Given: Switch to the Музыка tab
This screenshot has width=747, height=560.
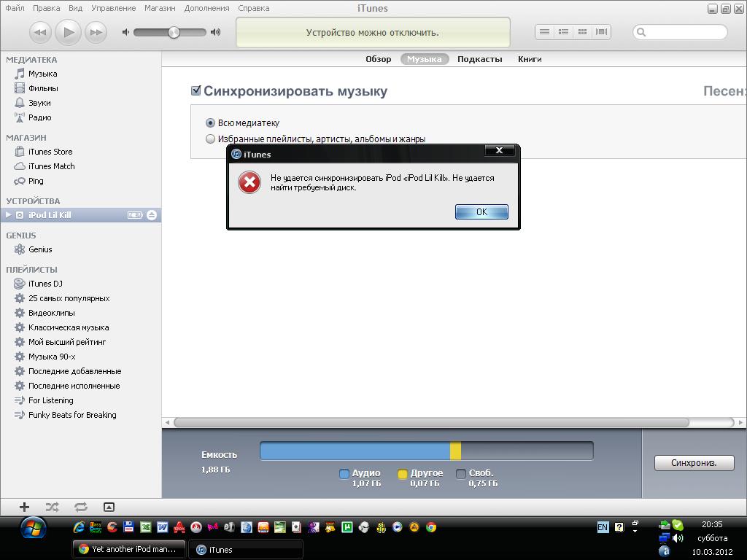Looking at the screenshot, I should pyautogui.click(x=425, y=59).
